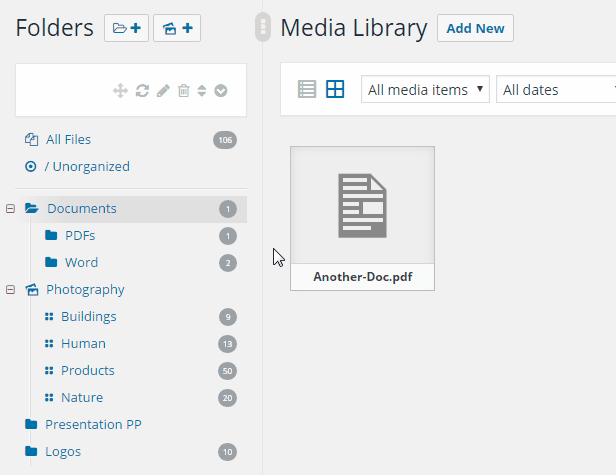Click the add new folder button
Viewport: 616px width, 475px height.
click(x=126, y=28)
